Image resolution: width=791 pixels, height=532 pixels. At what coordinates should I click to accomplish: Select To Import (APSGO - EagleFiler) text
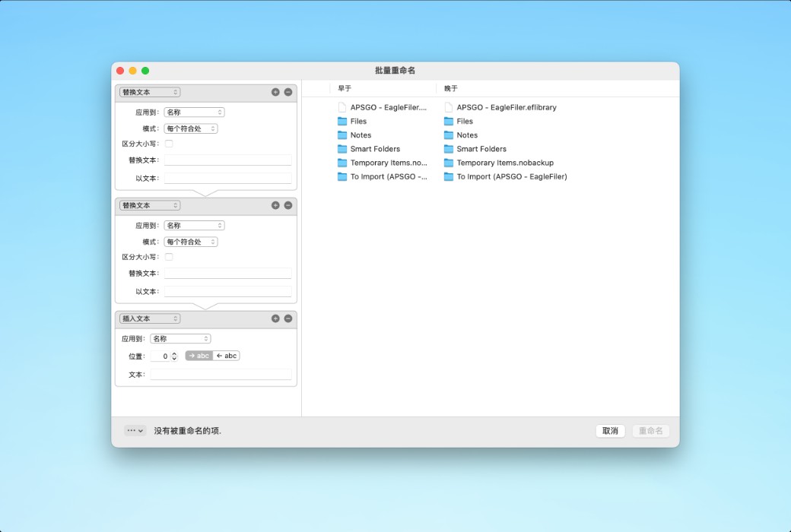click(512, 176)
